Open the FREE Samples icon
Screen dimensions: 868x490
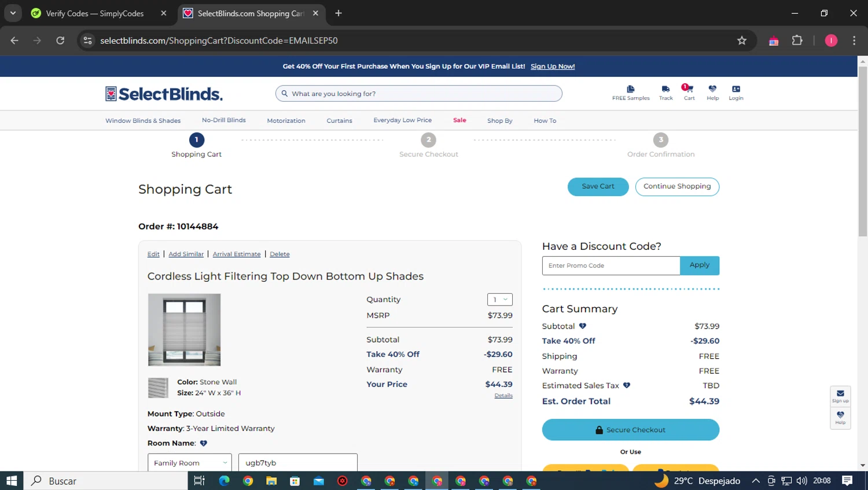coord(631,93)
